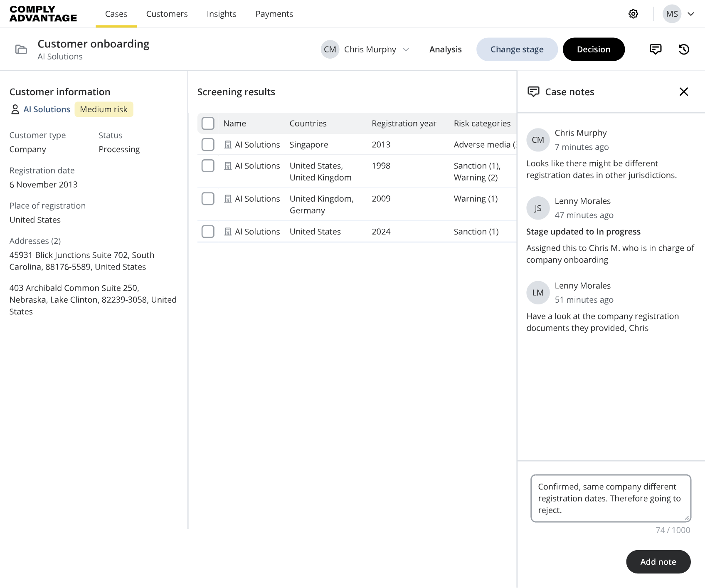Open the case history clock icon
Image resolution: width=705 pixels, height=588 pixels.
[x=684, y=49]
